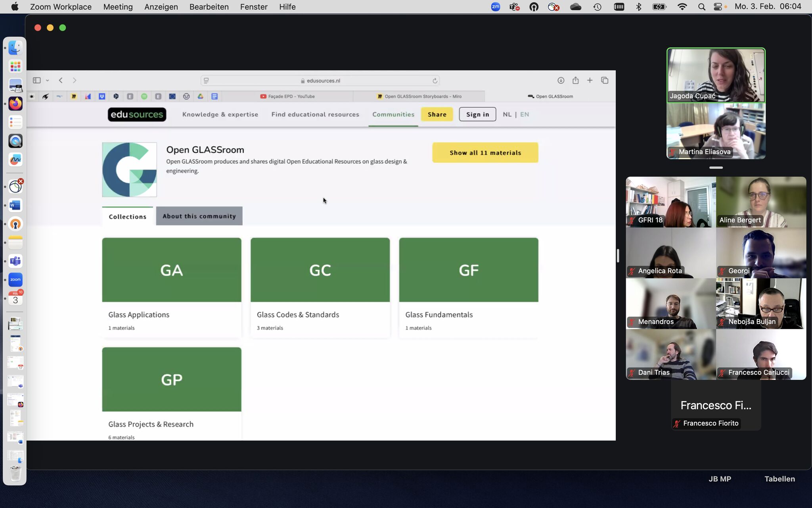The width and height of the screenshot is (812, 508).
Task: Open the Glass Codes & Standards collection
Action: (x=320, y=288)
